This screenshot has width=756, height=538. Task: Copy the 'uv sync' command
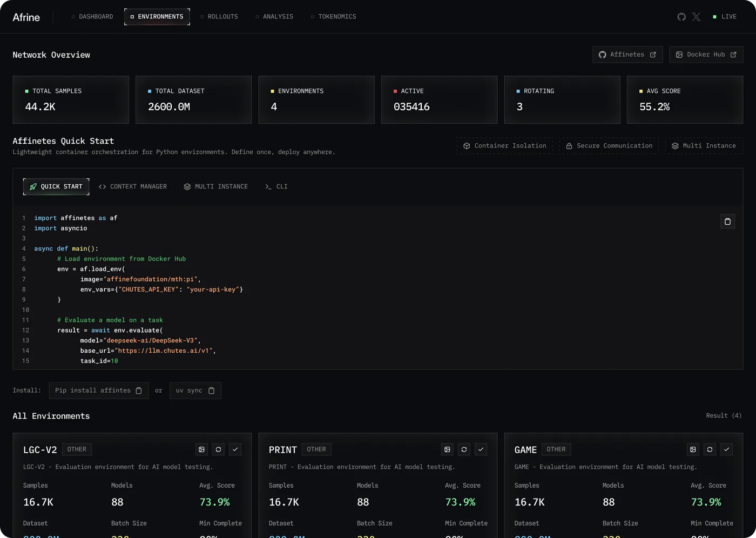click(212, 391)
